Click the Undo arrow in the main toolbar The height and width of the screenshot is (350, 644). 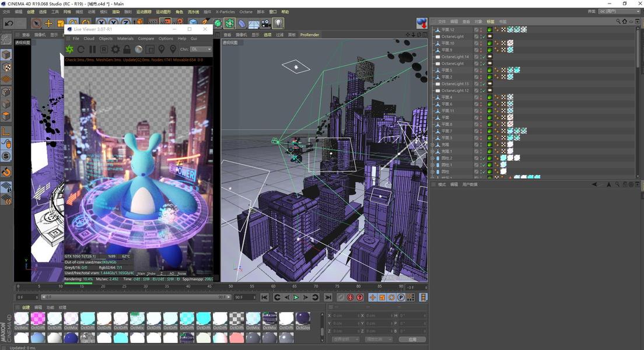pyautogui.click(x=9, y=23)
